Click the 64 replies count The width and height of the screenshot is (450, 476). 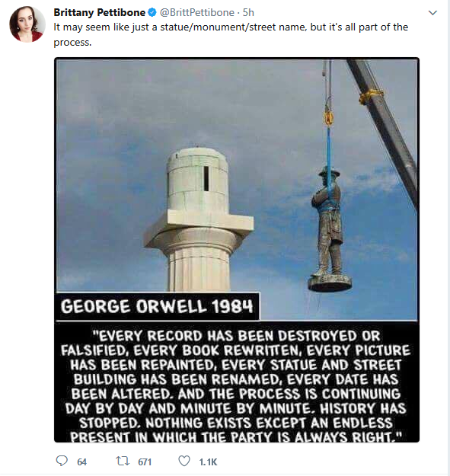pos(82,462)
